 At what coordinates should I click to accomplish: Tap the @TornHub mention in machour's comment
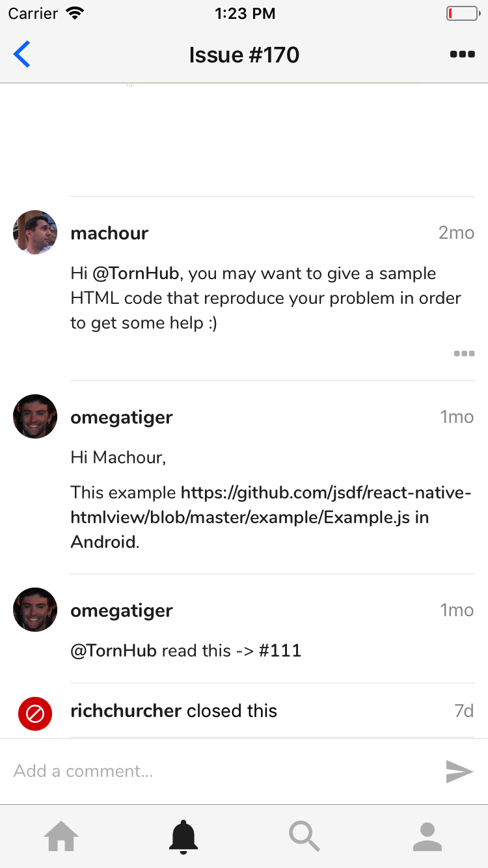(x=135, y=273)
